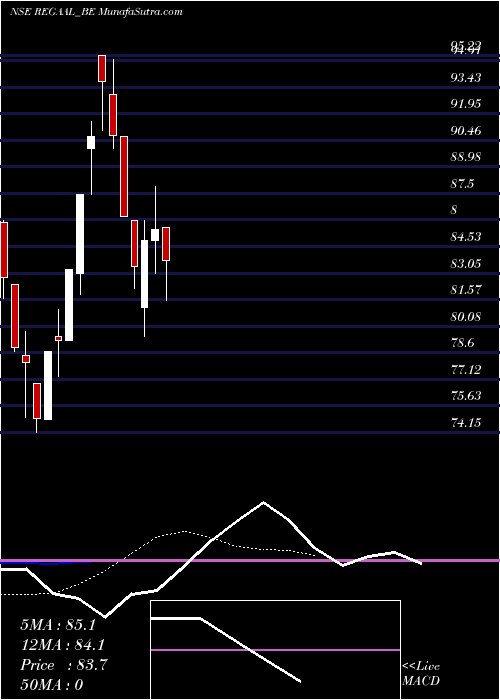Select the 83.05 price level label
The width and height of the screenshot is (500, 700).
pyautogui.click(x=466, y=263)
